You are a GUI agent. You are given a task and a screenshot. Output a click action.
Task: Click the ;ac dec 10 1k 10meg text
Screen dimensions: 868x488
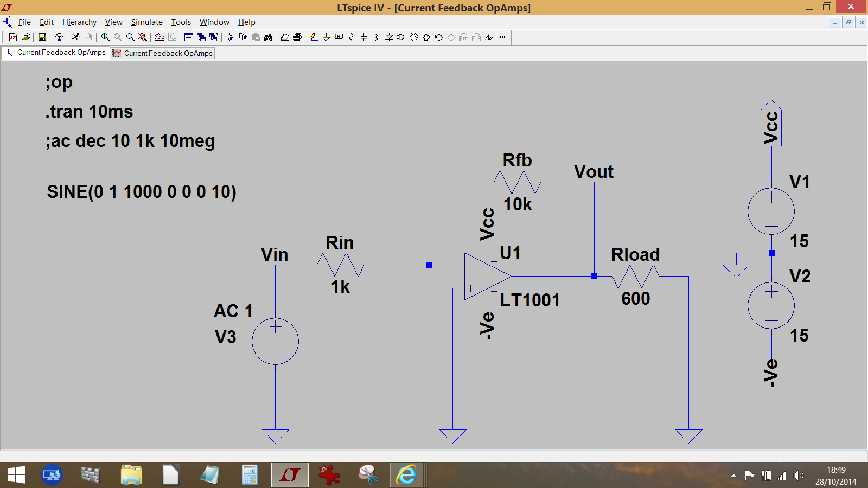click(131, 142)
